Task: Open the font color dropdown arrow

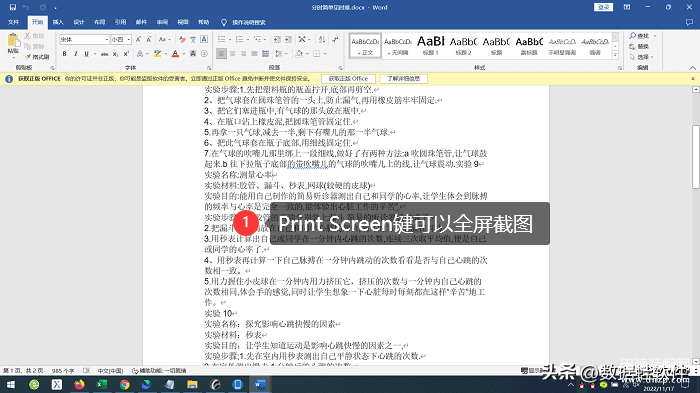Action: (183, 54)
